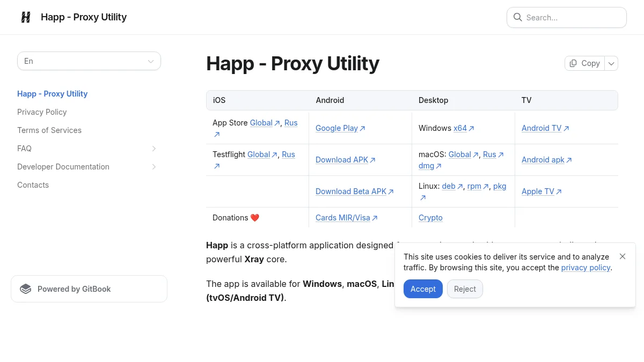
Task: Click Powered by GitBook button
Action: pos(89,289)
